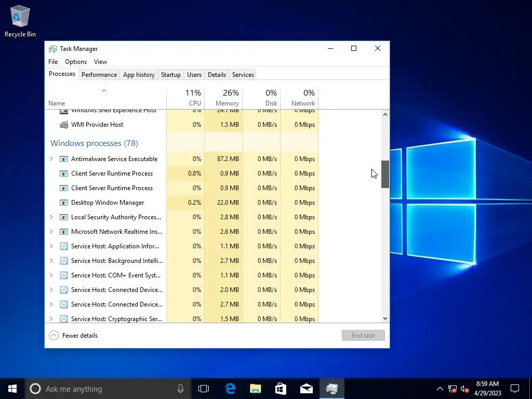Click the Antimalware Service Executable icon
532x399 pixels.
point(64,159)
